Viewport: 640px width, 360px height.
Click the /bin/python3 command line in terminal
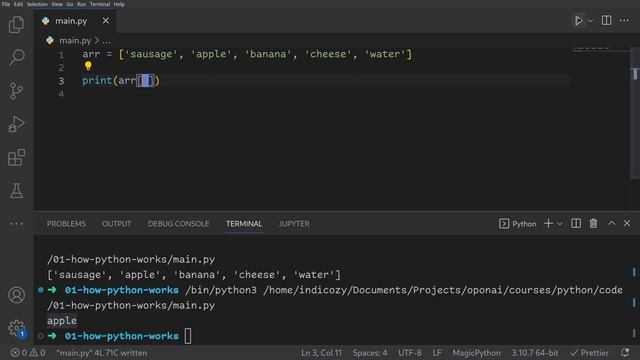pyautogui.click(x=335, y=290)
